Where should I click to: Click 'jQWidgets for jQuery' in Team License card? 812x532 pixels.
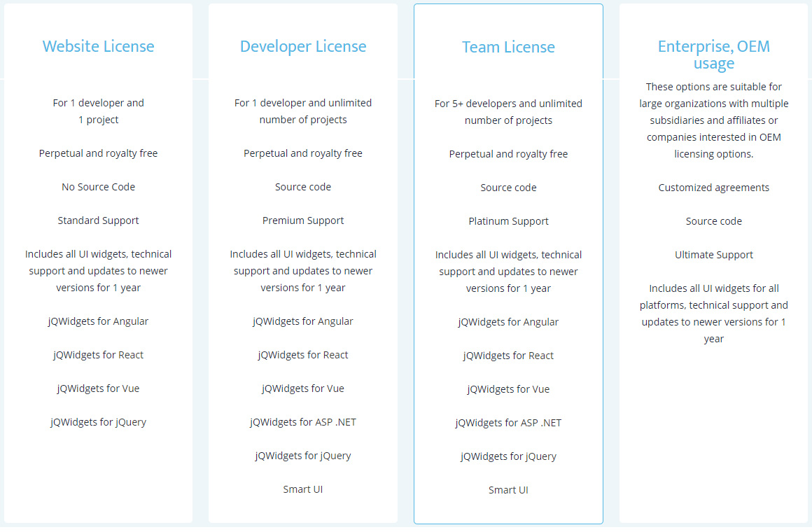click(508, 457)
